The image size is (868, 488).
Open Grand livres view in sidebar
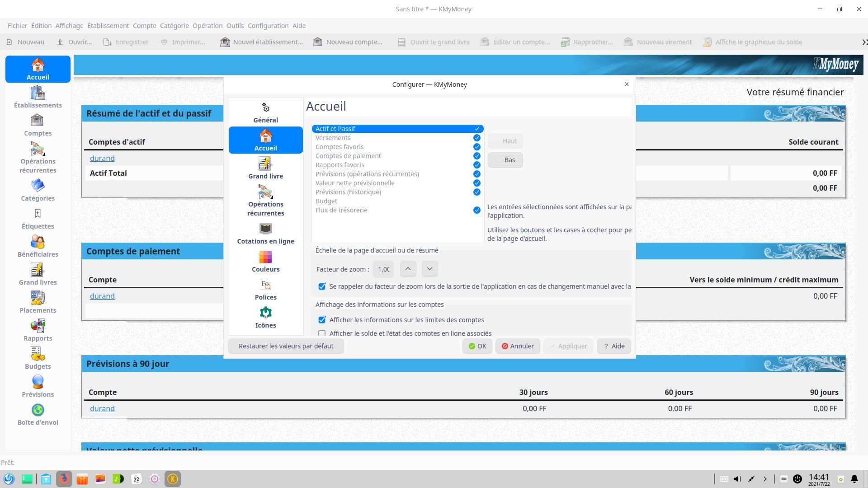pyautogui.click(x=38, y=274)
